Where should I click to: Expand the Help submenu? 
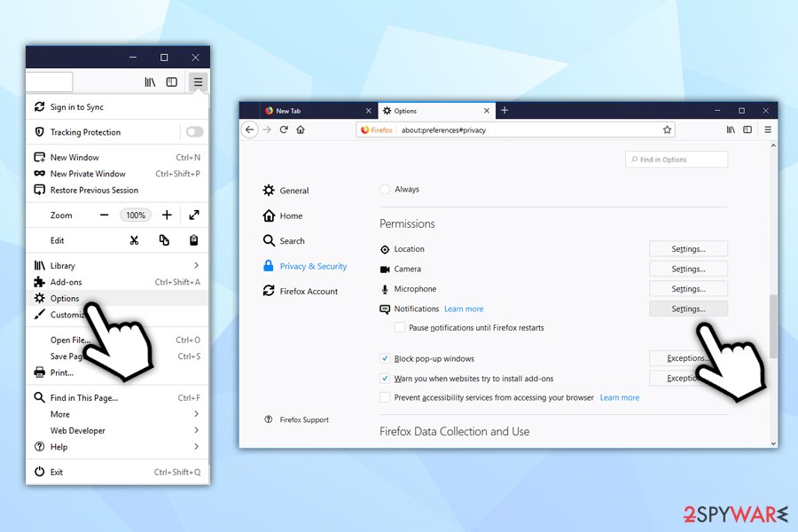tap(197, 447)
